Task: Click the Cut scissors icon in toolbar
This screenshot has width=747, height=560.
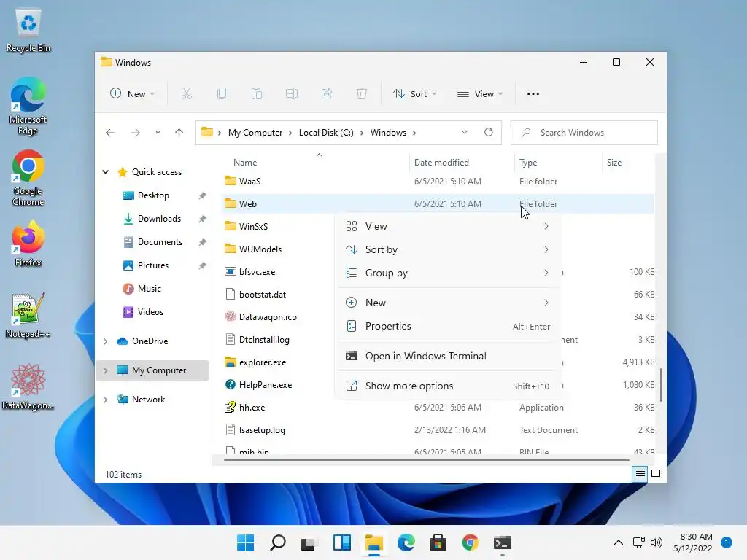Action: pyautogui.click(x=186, y=94)
